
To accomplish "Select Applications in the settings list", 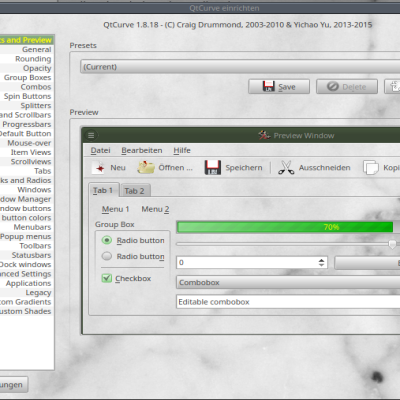I will pos(27,283).
